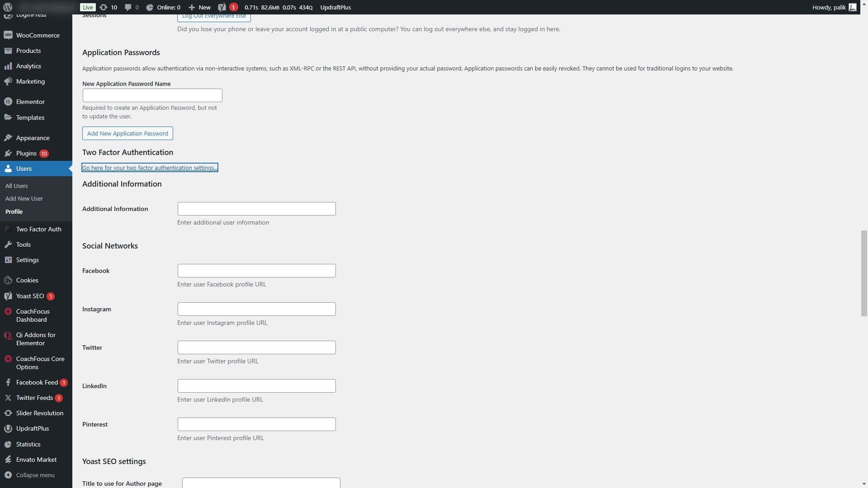
Task: Open two factor authentication settings link
Action: click(149, 167)
